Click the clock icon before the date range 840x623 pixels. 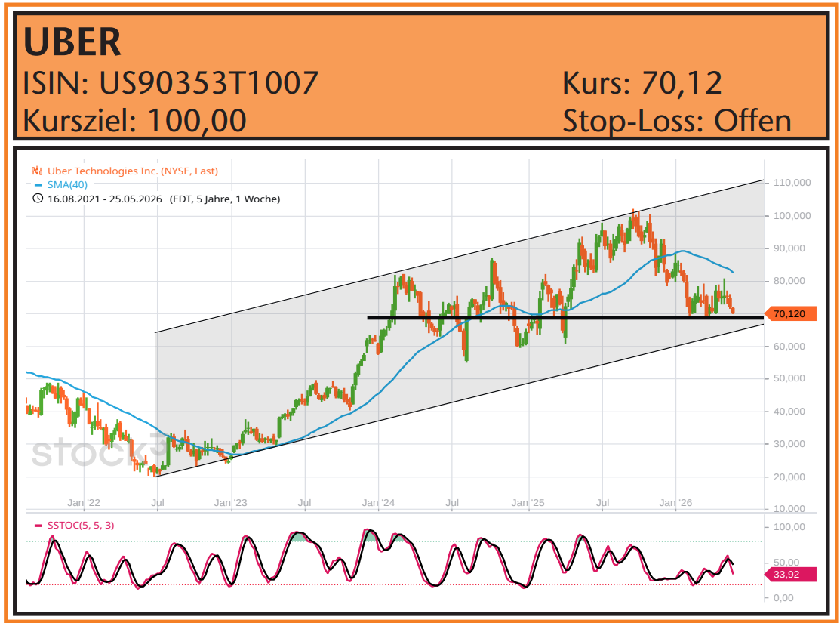[38, 199]
